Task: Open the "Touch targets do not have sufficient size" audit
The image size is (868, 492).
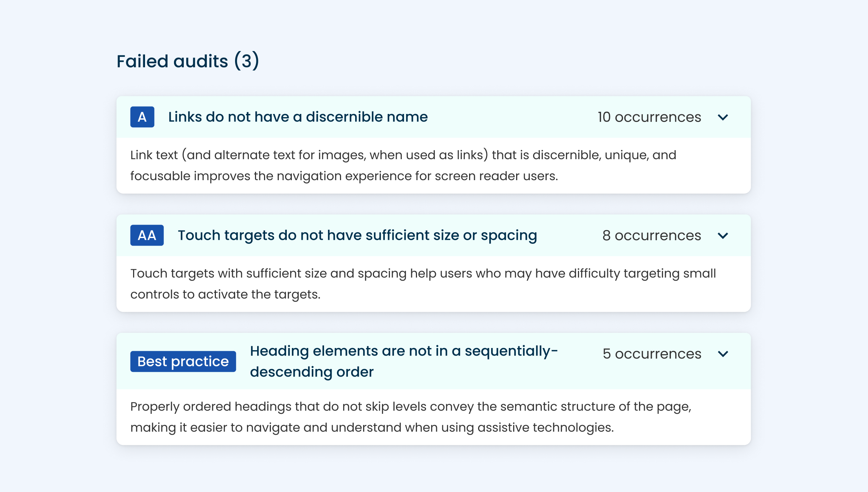Action: coord(357,235)
